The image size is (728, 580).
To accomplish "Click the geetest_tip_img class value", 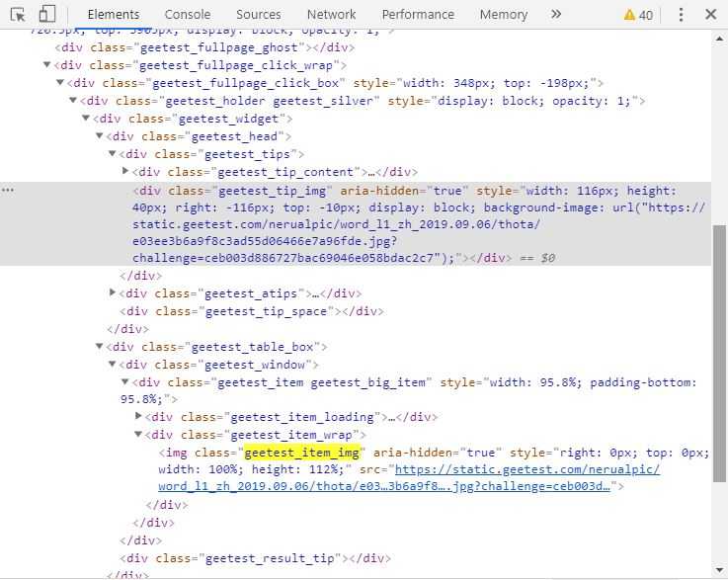I will (275, 191).
